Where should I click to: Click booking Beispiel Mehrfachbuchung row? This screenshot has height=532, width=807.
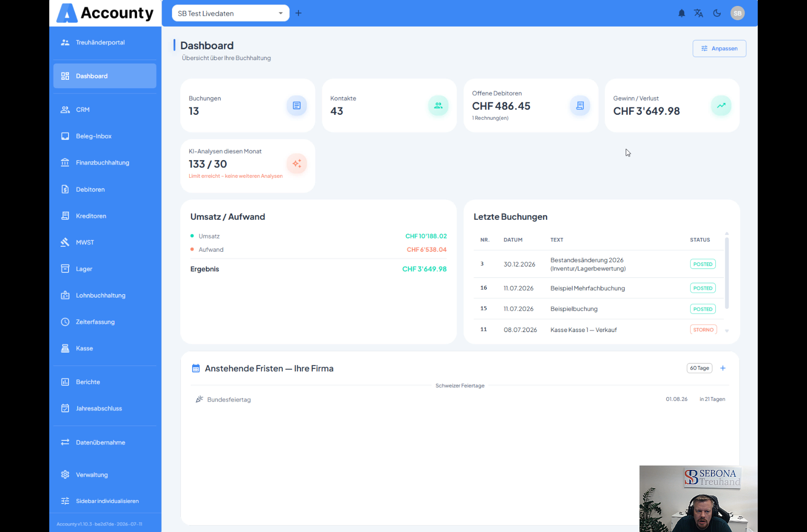598,288
